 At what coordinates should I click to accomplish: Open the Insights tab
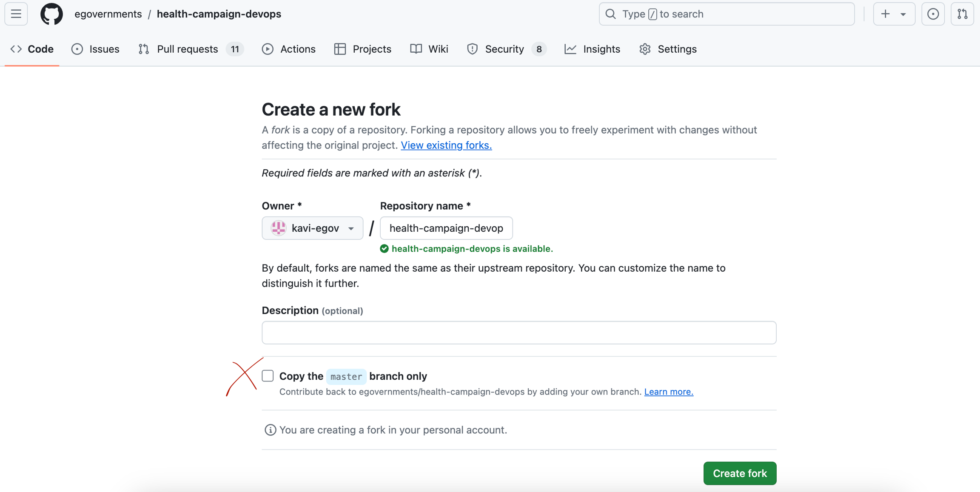click(593, 49)
